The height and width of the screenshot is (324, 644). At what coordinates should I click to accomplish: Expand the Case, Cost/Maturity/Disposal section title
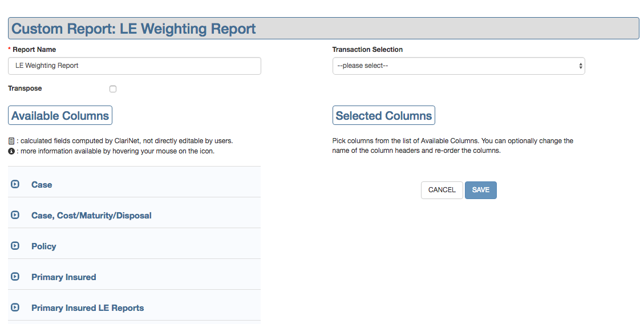(x=91, y=216)
